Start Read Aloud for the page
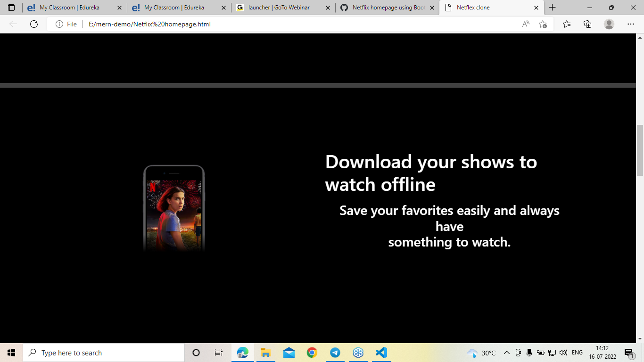This screenshot has width=644, height=362. [x=525, y=24]
